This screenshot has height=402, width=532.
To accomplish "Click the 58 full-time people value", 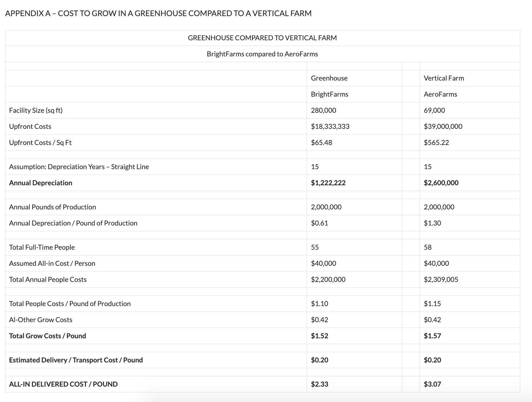I will tap(428, 247).
